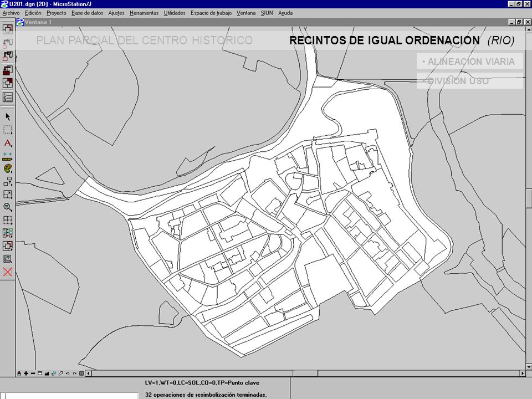This screenshot has height=399, width=532.
Task: Click the horizontal scrollbar thumb
Action: 305,374
